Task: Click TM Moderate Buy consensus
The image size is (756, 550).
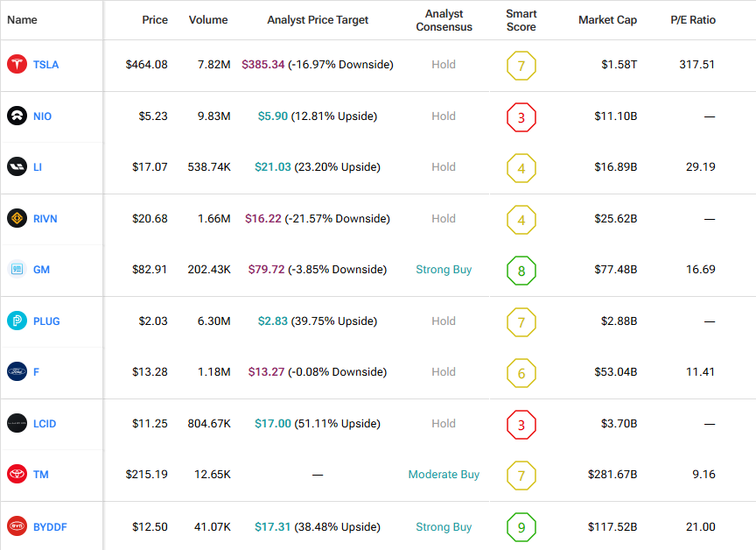Action: (444, 475)
